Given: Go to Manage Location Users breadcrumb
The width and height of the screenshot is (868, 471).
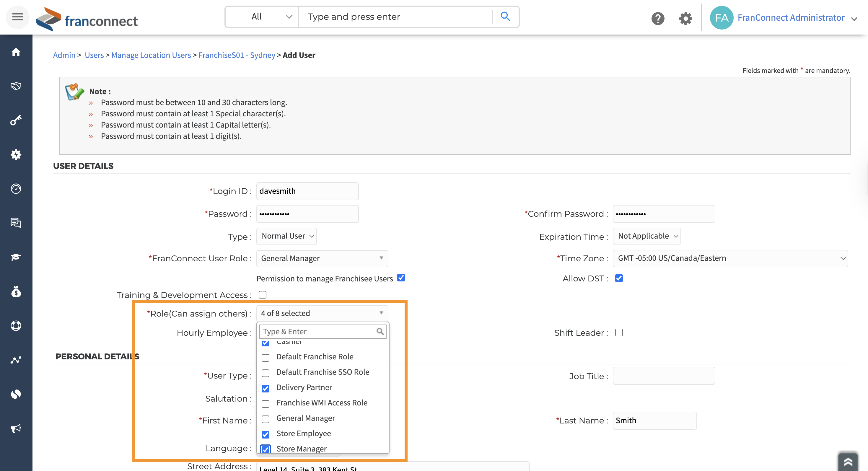Looking at the screenshot, I should click(151, 55).
